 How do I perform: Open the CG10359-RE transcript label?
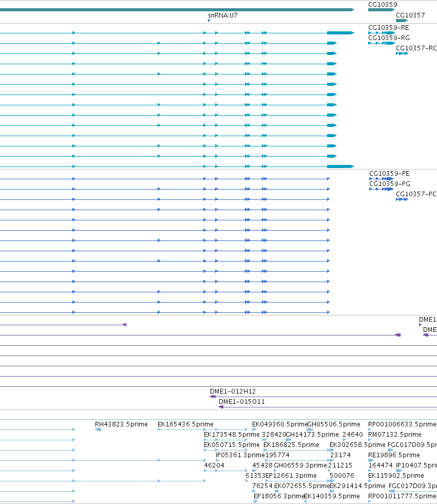tap(389, 28)
